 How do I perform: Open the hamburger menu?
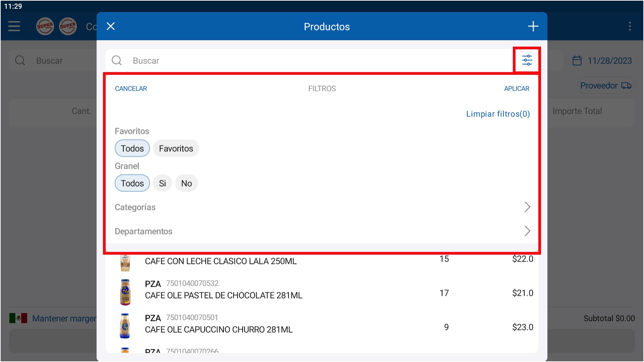pos(14,26)
